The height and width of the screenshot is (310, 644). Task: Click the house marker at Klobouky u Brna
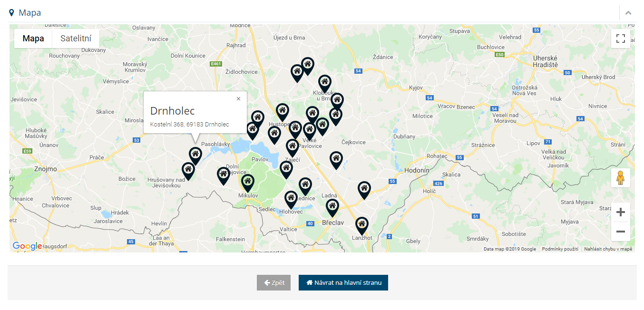[x=325, y=83]
